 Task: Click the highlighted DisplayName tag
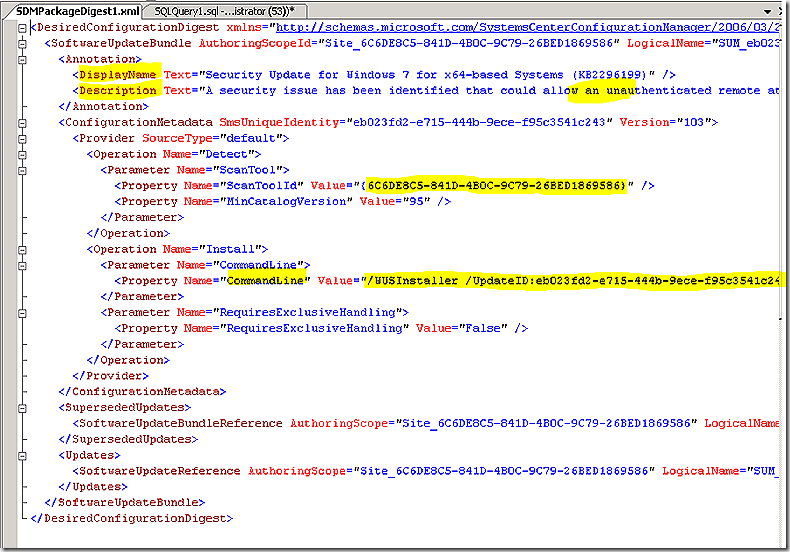(117, 75)
